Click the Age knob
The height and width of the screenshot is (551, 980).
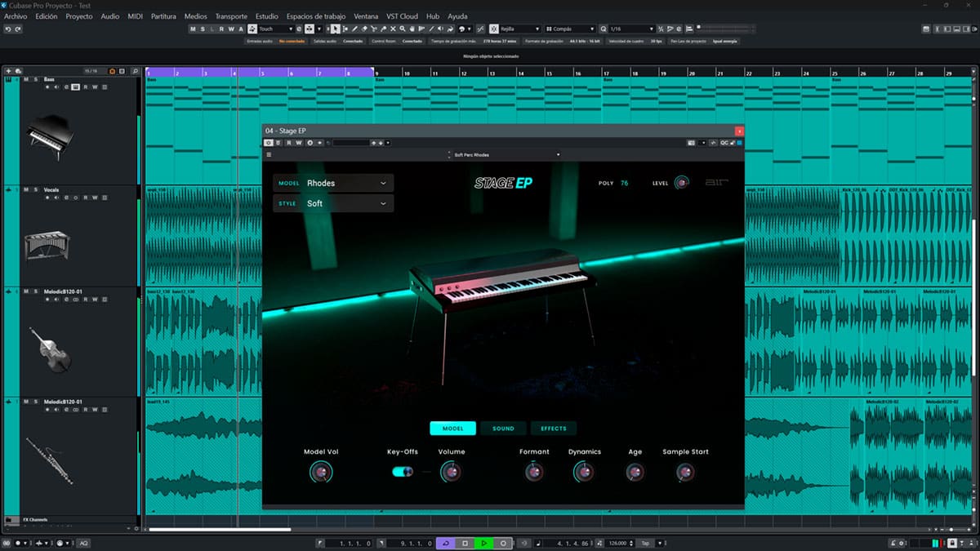coord(635,472)
